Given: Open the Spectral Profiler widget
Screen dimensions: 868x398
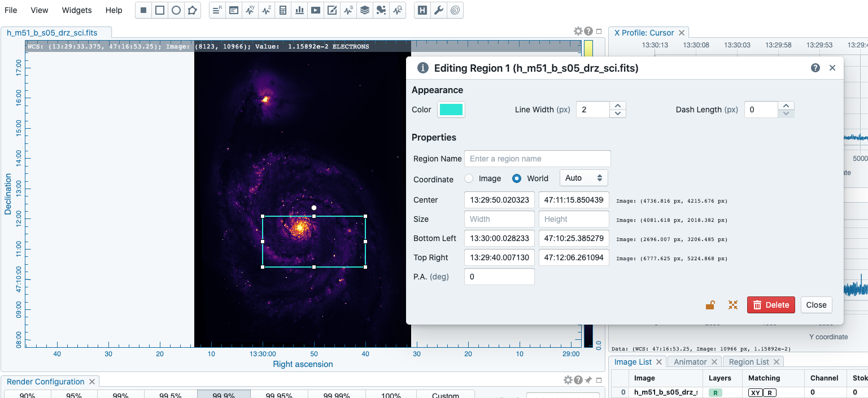Looking at the screenshot, I should [267, 10].
